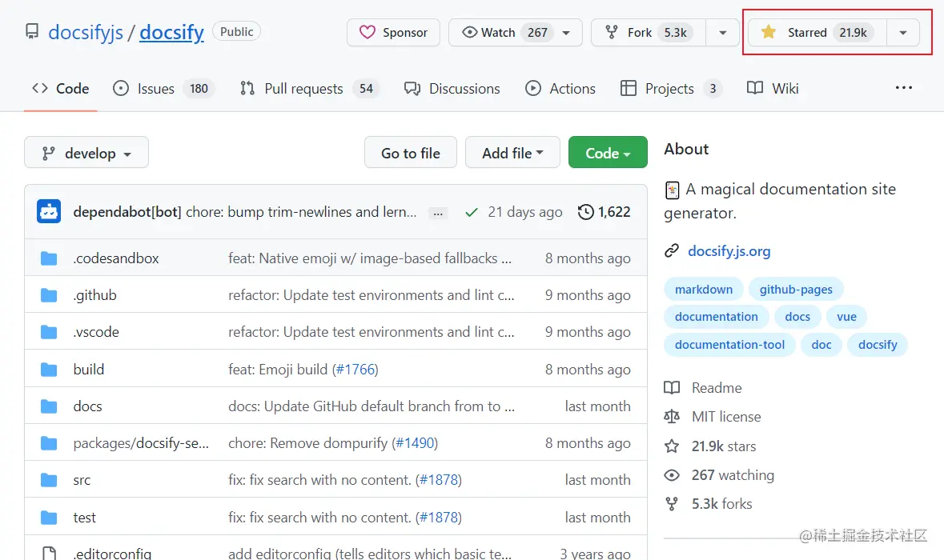Viewport: 944px width, 560px height.
Task: Click the Go to file button
Action: pyautogui.click(x=411, y=153)
